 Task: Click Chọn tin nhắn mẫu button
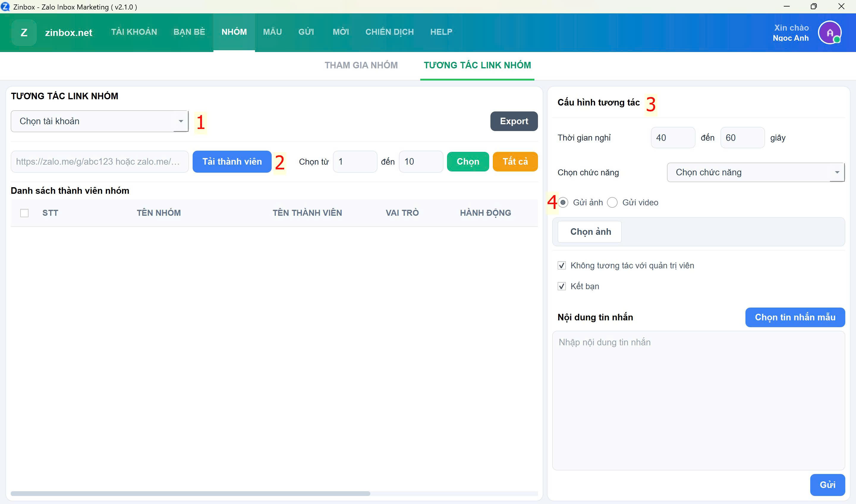click(x=795, y=317)
